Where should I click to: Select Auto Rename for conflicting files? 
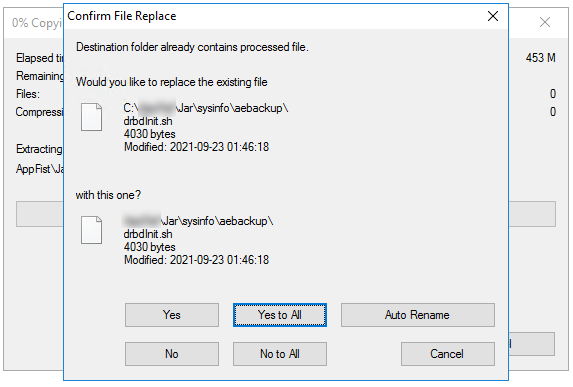tap(418, 315)
